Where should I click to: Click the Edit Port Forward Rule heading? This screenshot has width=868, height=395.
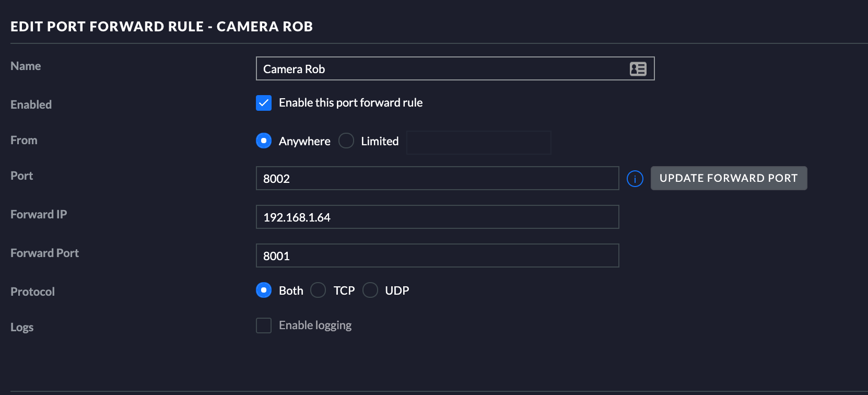tap(161, 27)
